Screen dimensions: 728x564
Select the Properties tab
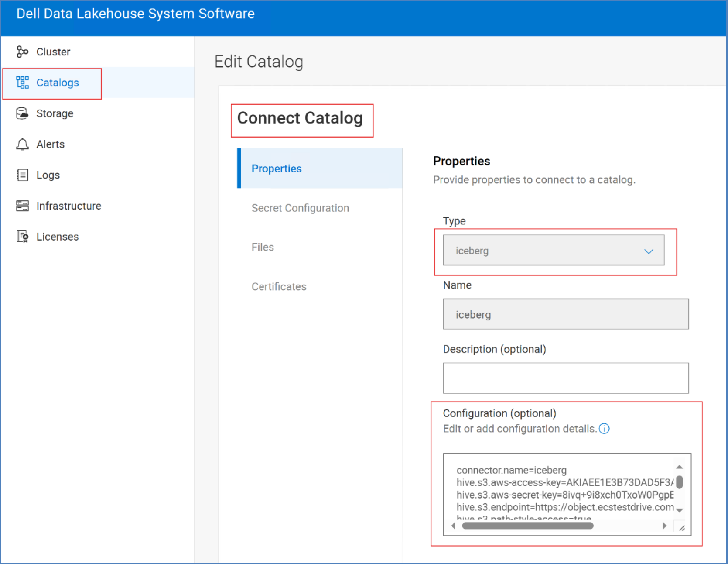coord(320,169)
